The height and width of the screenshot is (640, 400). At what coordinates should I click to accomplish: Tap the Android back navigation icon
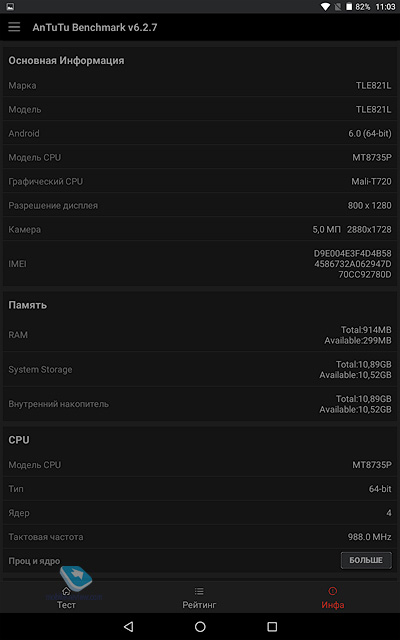coord(129,626)
